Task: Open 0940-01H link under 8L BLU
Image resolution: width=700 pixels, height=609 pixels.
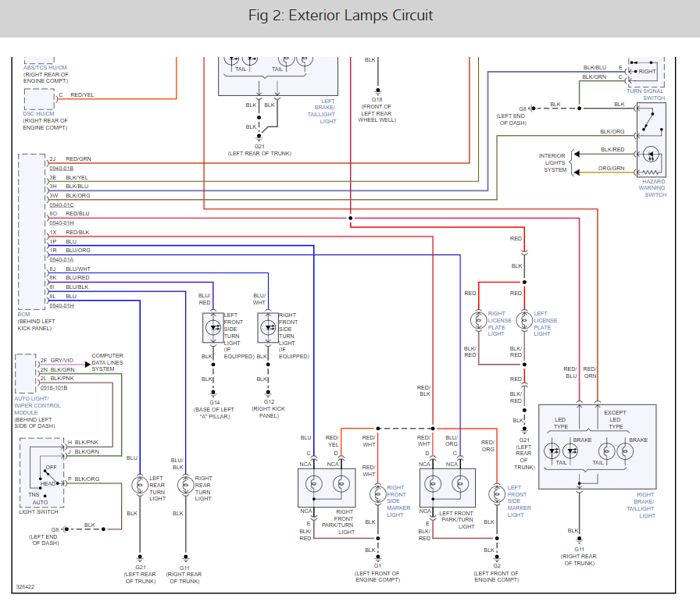Action: click(x=61, y=305)
